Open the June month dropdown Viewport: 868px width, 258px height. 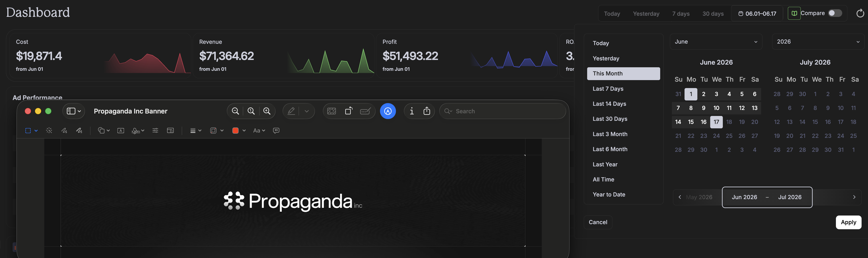pyautogui.click(x=716, y=42)
